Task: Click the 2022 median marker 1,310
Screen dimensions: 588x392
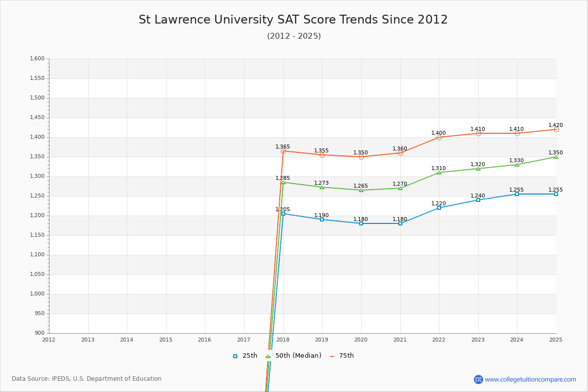Action: click(439, 172)
